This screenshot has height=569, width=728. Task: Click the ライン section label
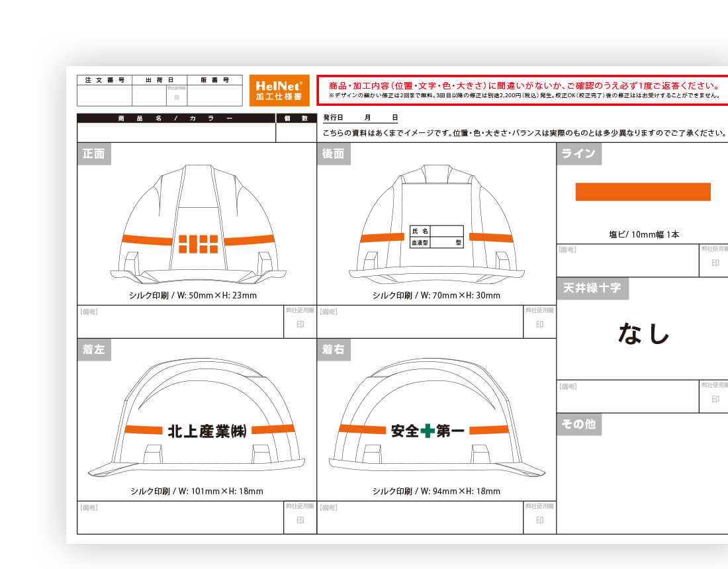(x=578, y=153)
